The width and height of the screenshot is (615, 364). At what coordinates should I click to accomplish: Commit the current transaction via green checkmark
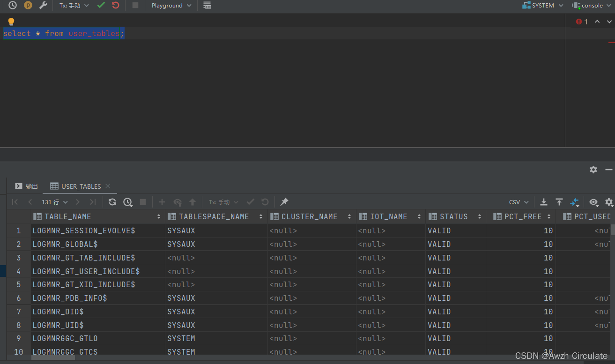(101, 6)
